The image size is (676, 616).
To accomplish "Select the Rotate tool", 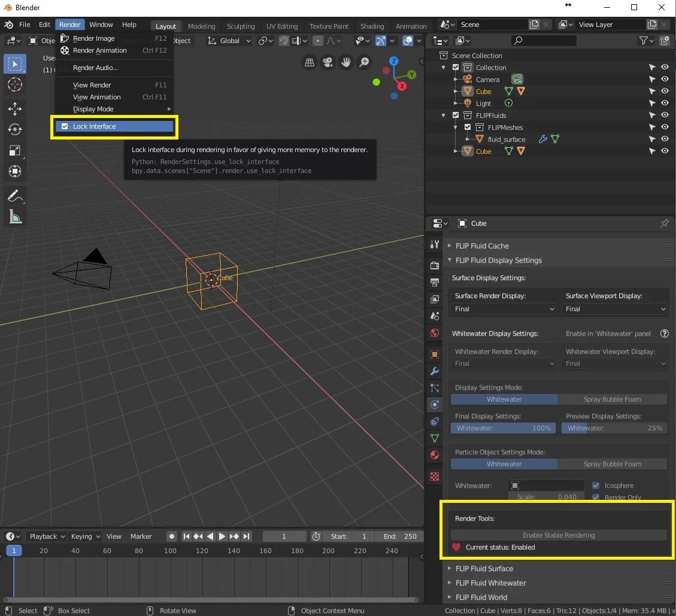I will [x=15, y=129].
